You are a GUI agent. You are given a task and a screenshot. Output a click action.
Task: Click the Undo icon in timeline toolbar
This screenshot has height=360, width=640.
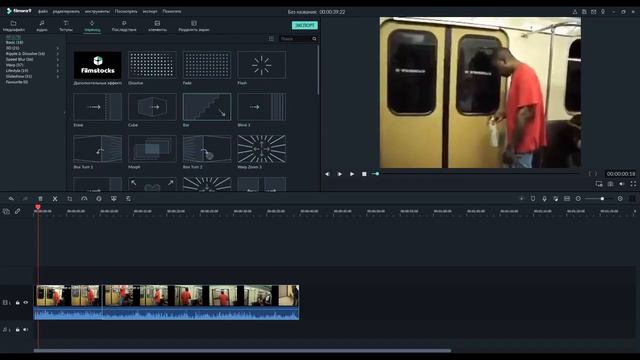[11, 199]
